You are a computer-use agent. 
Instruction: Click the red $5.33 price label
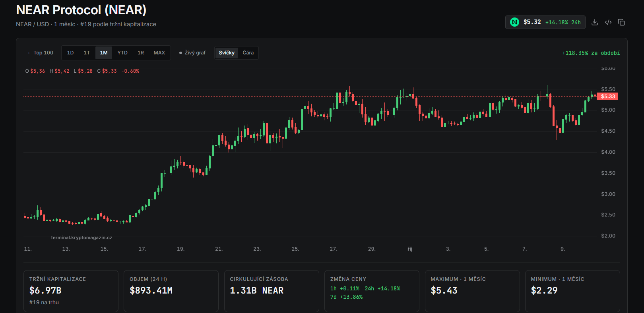tap(607, 97)
